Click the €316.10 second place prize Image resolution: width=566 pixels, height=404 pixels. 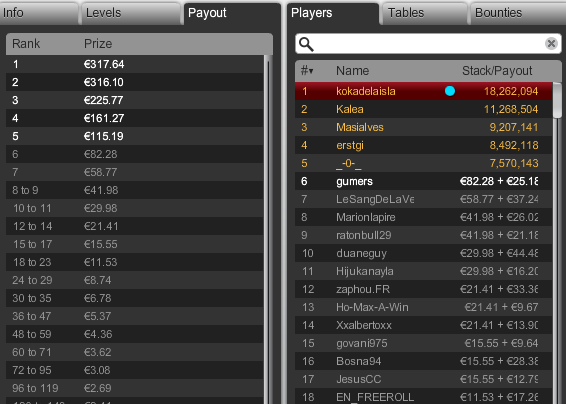[x=104, y=82]
